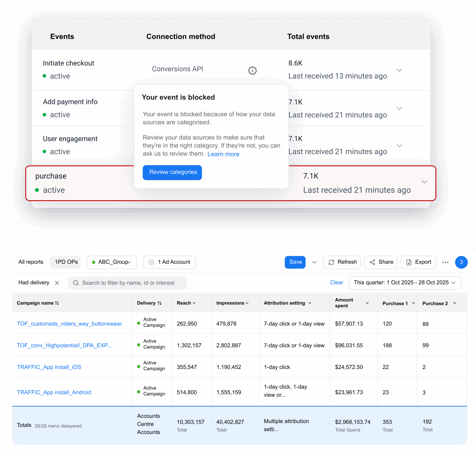Open the dropdown arrow next to Save
476x453 pixels.
[314, 262]
